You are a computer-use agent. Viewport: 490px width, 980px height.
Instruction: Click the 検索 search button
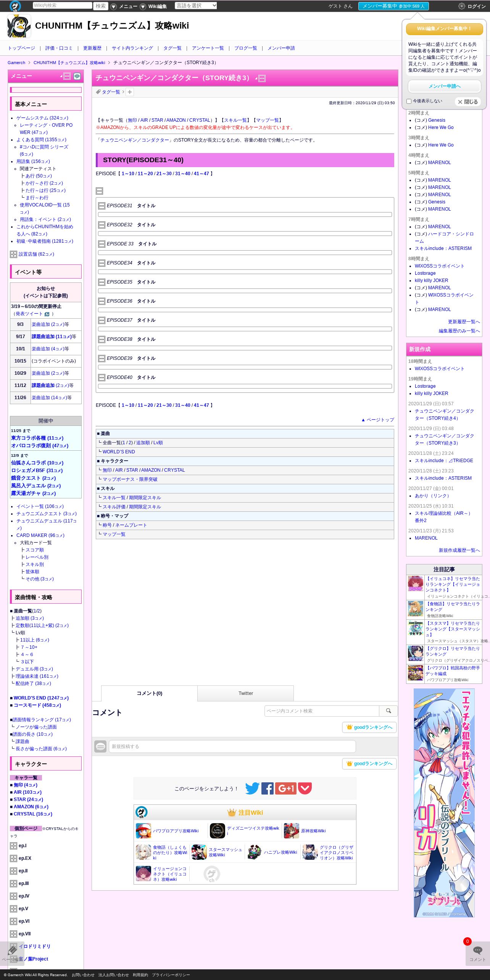click(101, 6)
